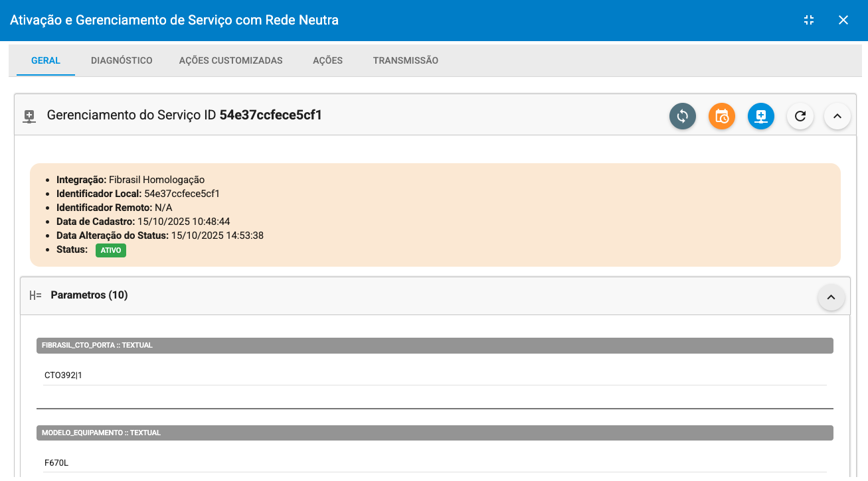This screenshot has width=868, height=481.
Task: Click the MODELO_EQUIPAMENTO parameter header
Action: (x=434, y=433)
